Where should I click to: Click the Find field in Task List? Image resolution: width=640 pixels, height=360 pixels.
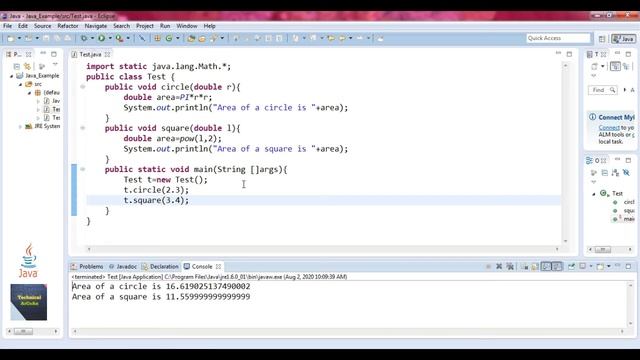tap(602, 90)
